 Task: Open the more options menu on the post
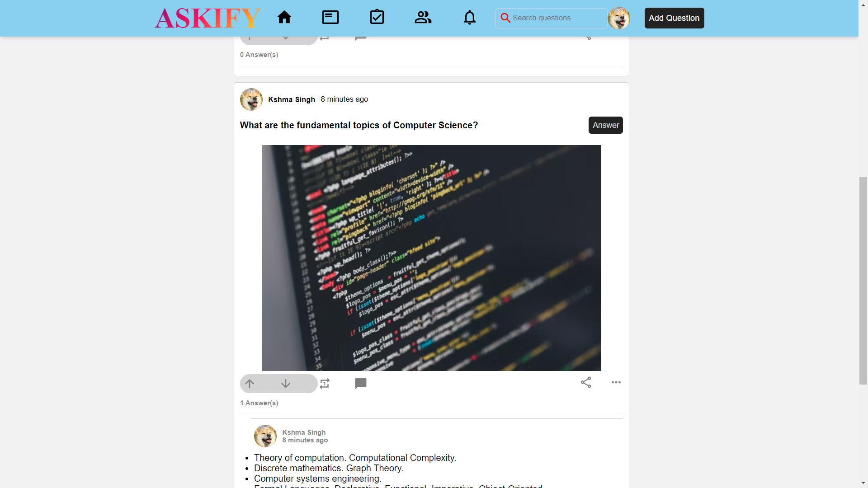point(616,382)
